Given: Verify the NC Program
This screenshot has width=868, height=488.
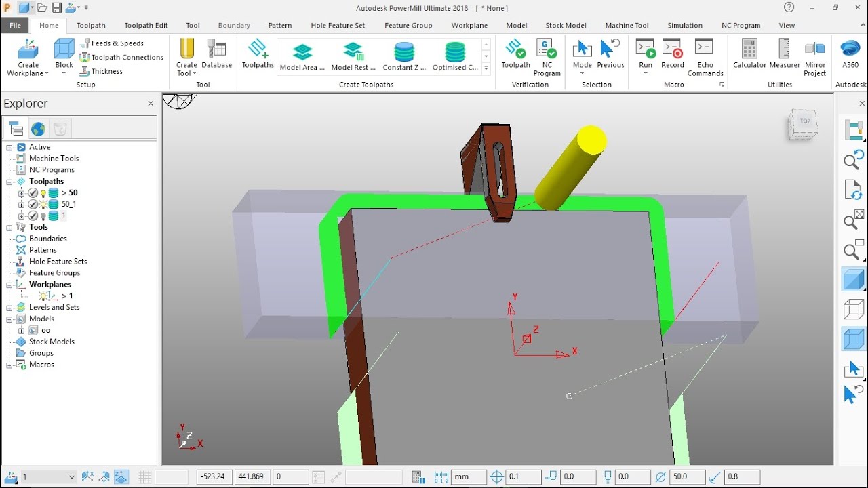Looking at the screenshot, I should tap(547, 57).
